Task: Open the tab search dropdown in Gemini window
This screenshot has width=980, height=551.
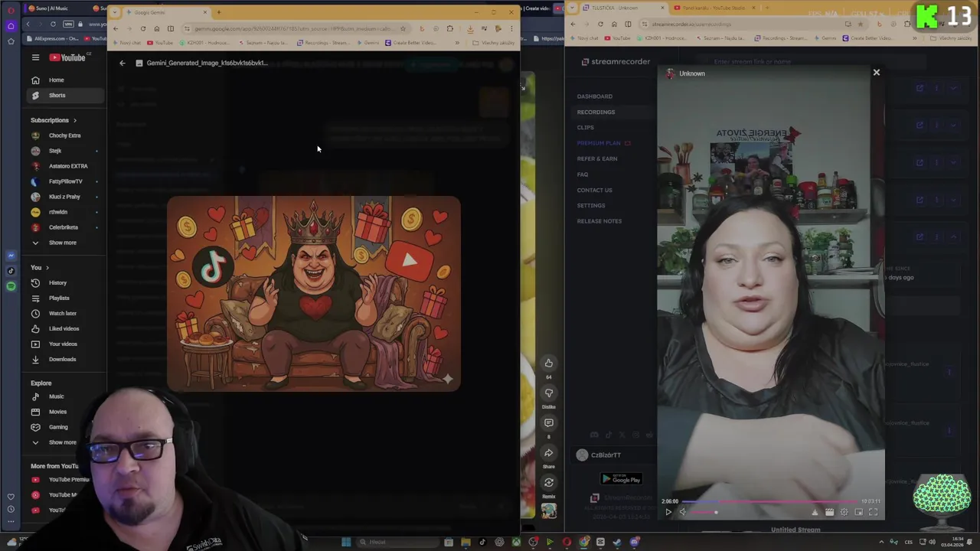Action: point(115,12)
